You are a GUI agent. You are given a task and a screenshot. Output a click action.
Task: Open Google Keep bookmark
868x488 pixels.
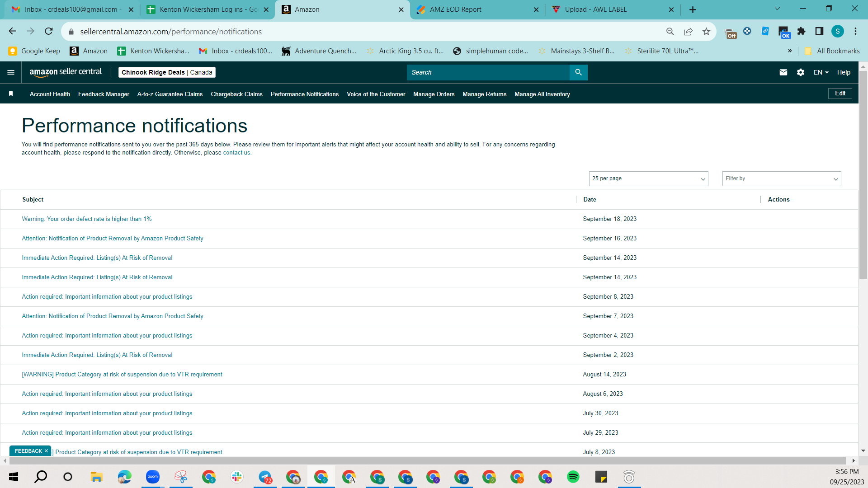pyautogui.click(x=34, y=51)
